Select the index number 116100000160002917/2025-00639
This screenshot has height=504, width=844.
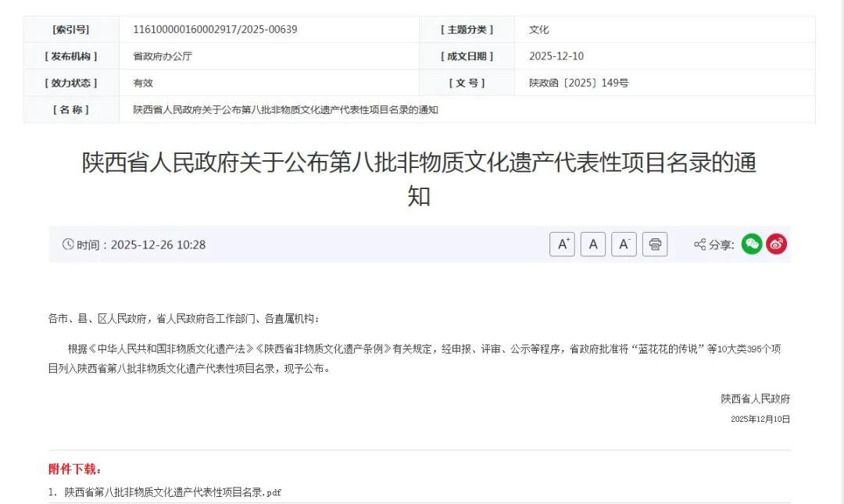[215, 30]
